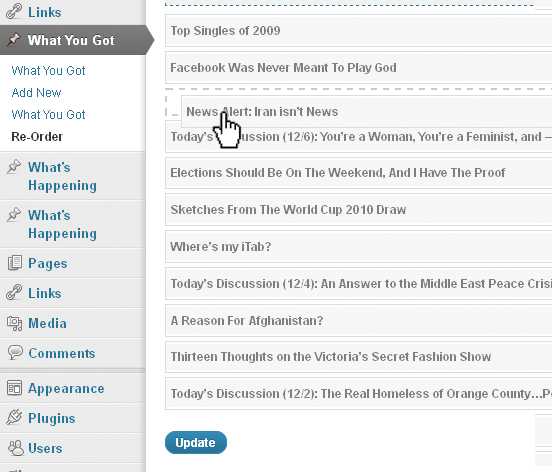Viewport: 552px width, 472px height.
Task: Click the Media icon in sidebar
Action: [14, 323]
